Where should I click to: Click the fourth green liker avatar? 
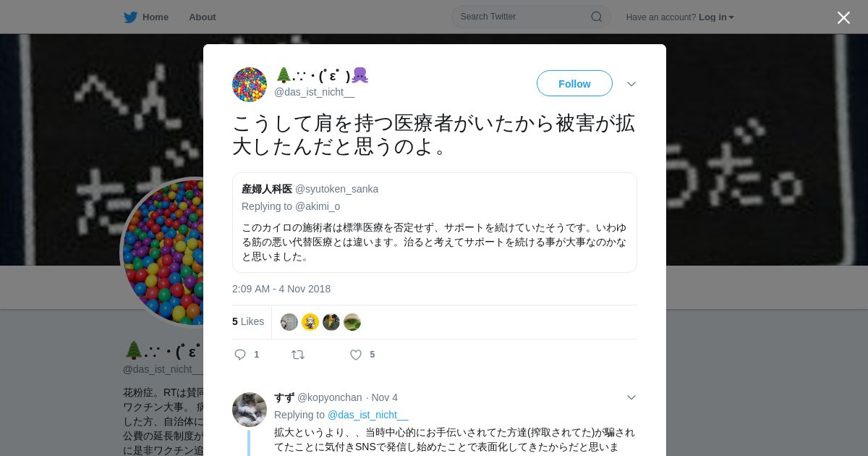click(352, 322)
